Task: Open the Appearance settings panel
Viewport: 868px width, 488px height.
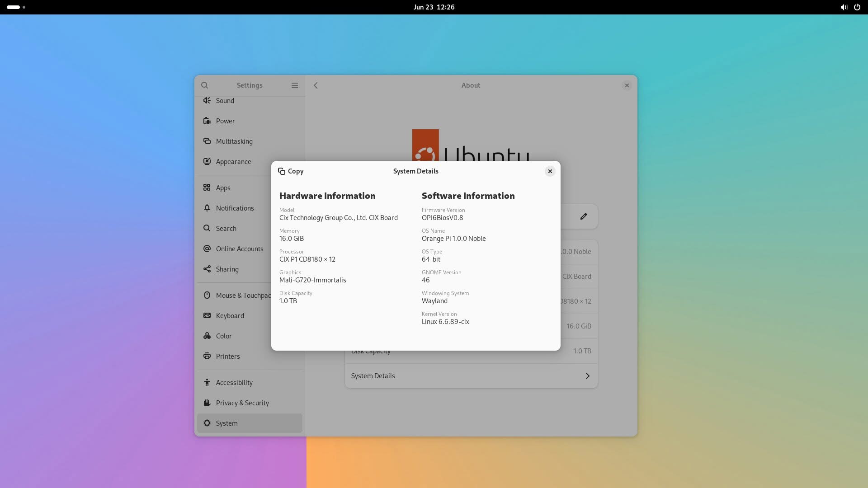Action: point(250,161)
